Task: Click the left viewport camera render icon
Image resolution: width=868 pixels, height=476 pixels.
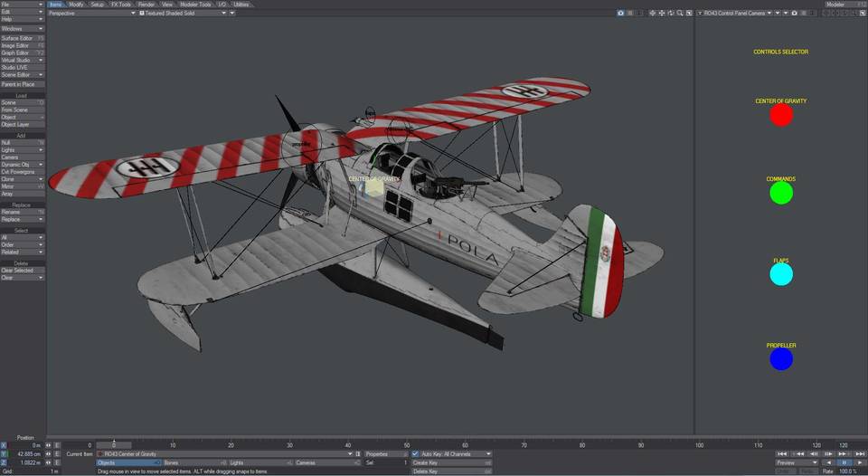Action: [620, 13]
